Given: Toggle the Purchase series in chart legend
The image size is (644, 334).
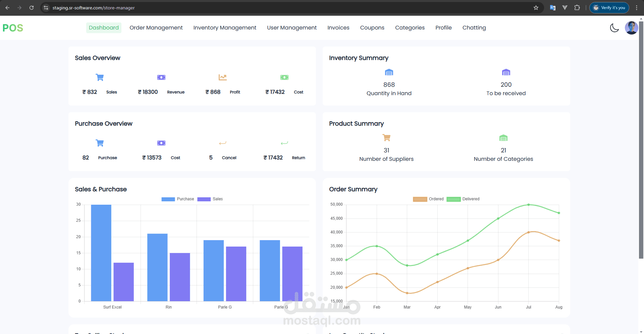Looking at the screenshot, I should [178, 199].
